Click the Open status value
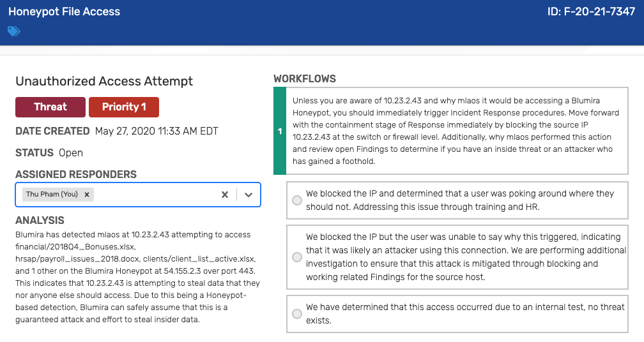Screen dimensions: 644x342 click(71, 153)
